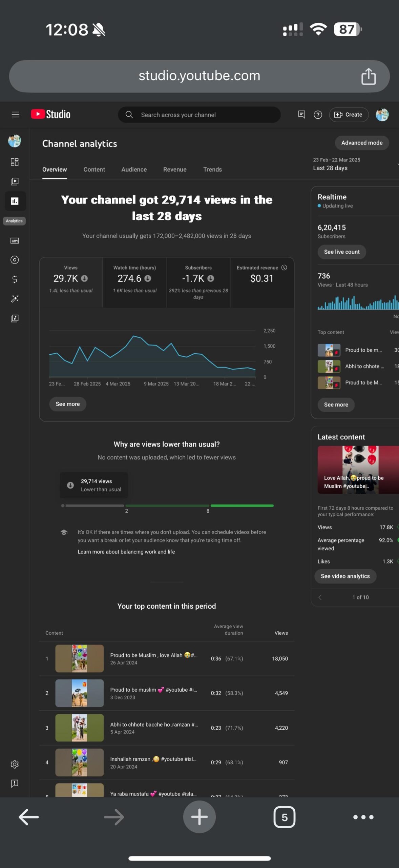The width and height of the screenshot is (399, 868).
Task: Focus the Search across your channel field
Action: coord(199,115)
